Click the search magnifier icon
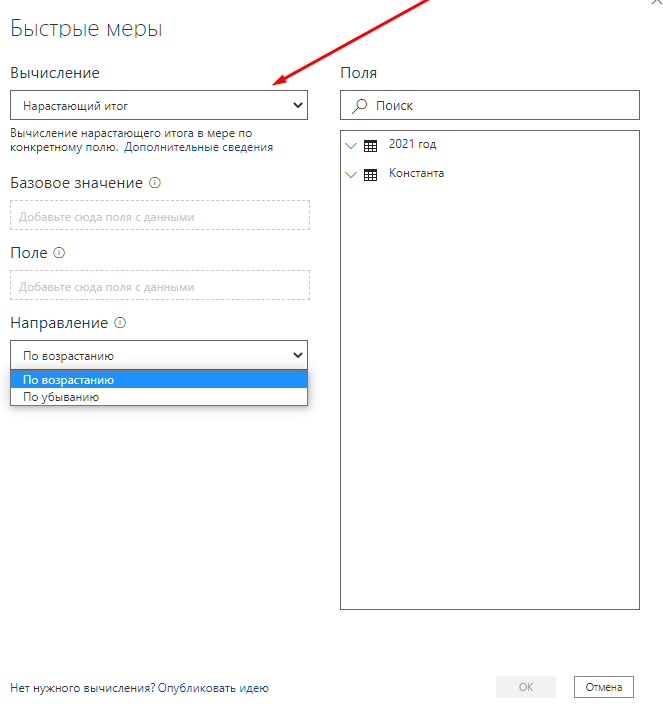The image size is (663, 715). [359, 106]
